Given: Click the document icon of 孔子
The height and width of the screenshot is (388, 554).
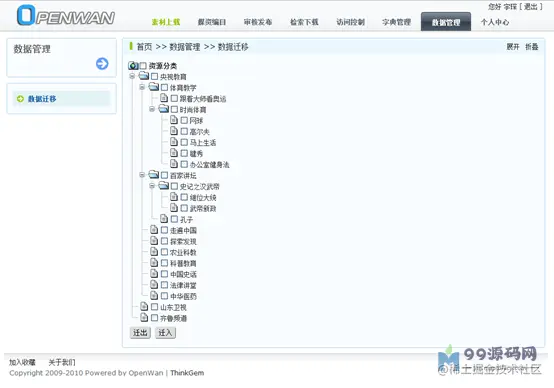Looking at the screenshot, I should [164, 219].
